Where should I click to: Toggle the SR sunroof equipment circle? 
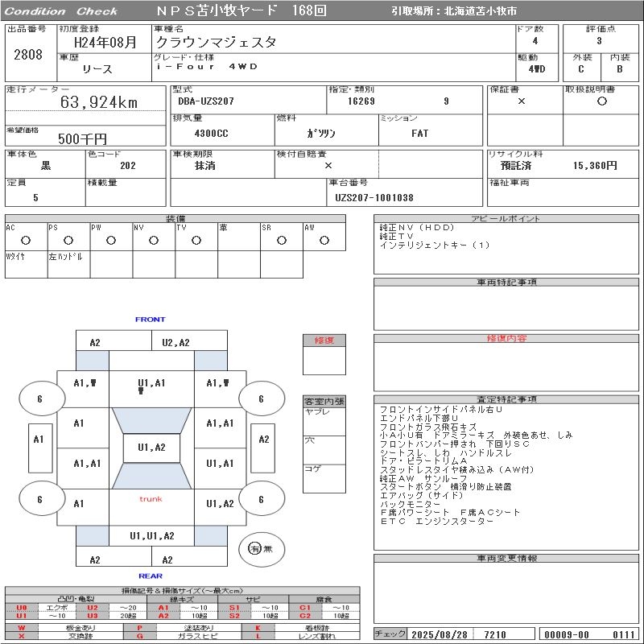[281, 240]
